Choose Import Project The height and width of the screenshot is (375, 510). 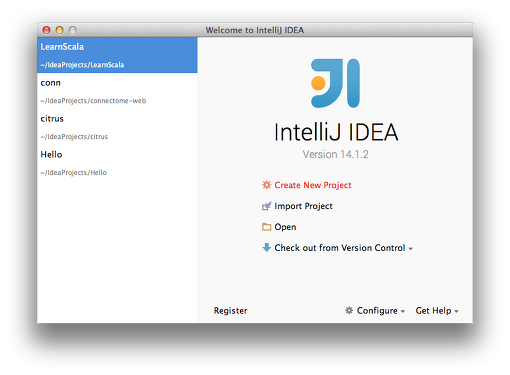click(x=303, y=206)
